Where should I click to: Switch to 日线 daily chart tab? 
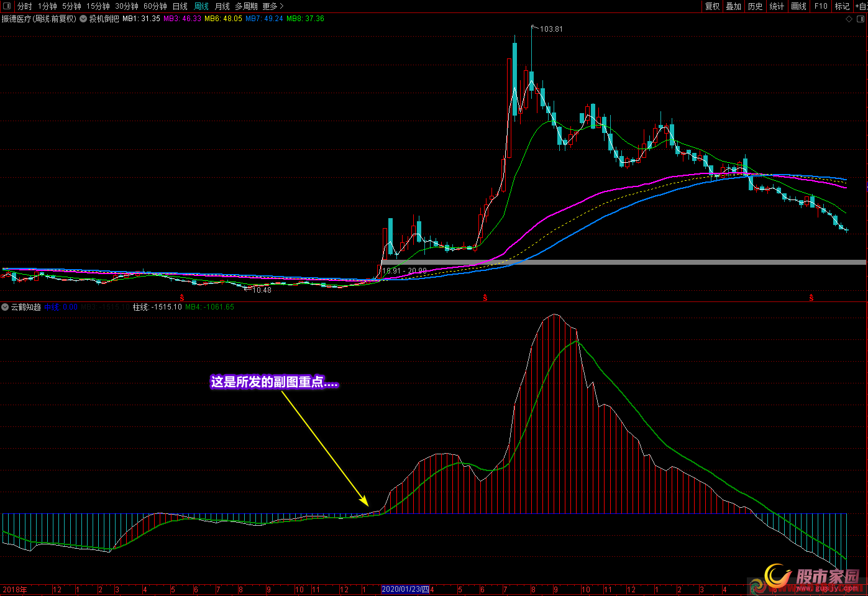[x=180, y=6]
